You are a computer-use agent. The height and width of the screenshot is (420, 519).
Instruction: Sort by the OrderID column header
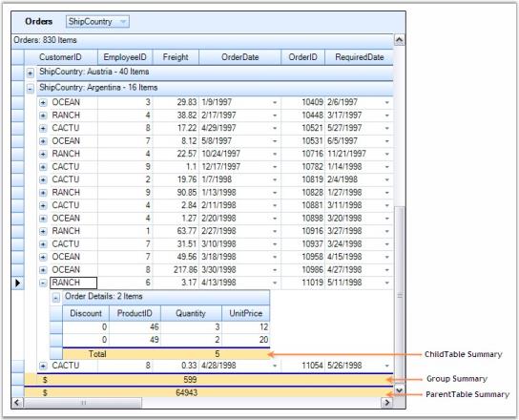tap(302, 57)
